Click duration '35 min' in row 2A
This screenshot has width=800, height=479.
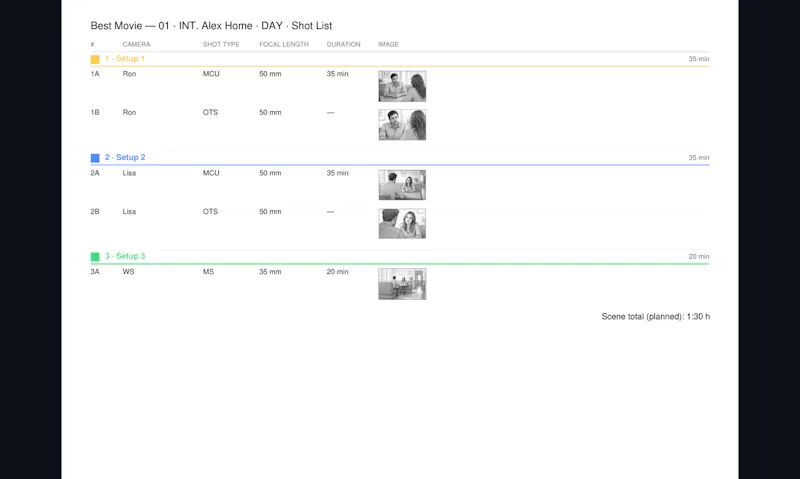point(338,173)
